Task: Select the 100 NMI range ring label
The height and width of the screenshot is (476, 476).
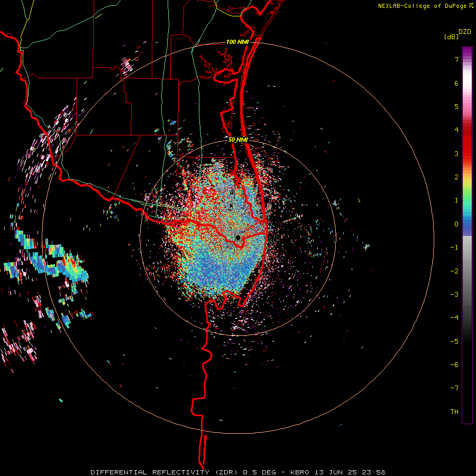Action: pyautogui.click(x=237, y=42)
